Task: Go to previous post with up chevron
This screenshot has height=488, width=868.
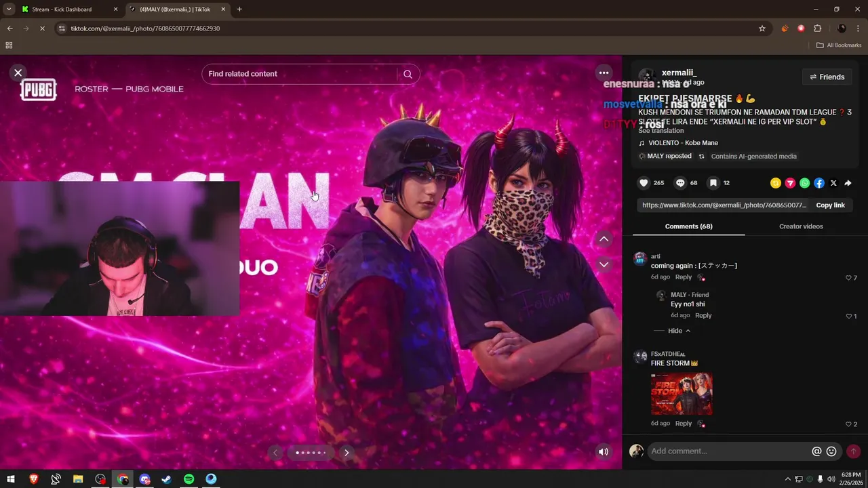Action: coord(604,239)
